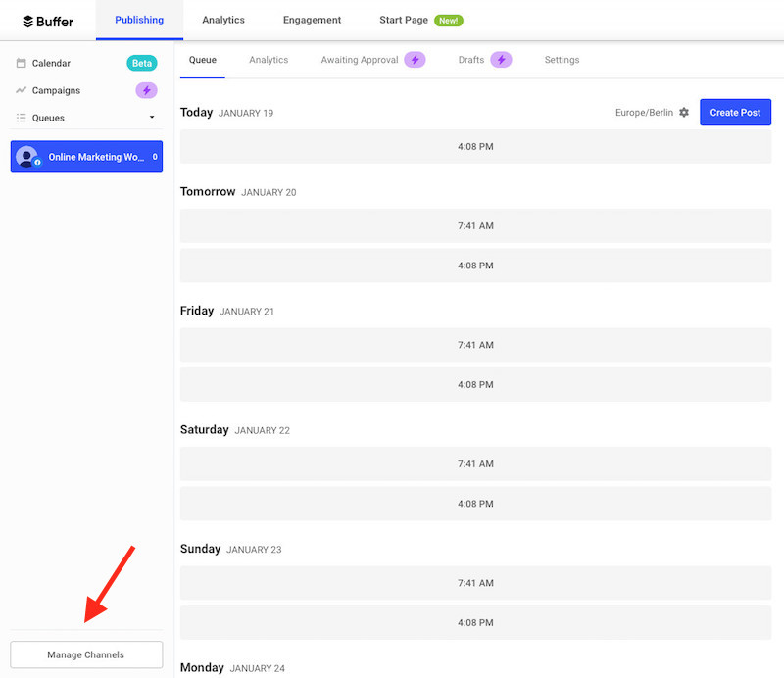
Task: Click the Buffer logo icon
Action: point(28,21)
